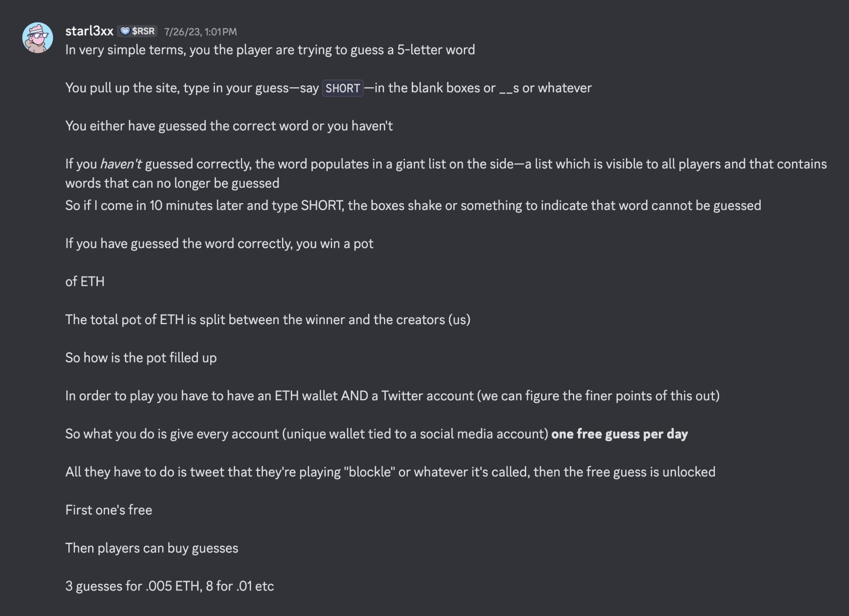
Task: Click the line about the boxes shaking
Action: (x=413, y=206)
